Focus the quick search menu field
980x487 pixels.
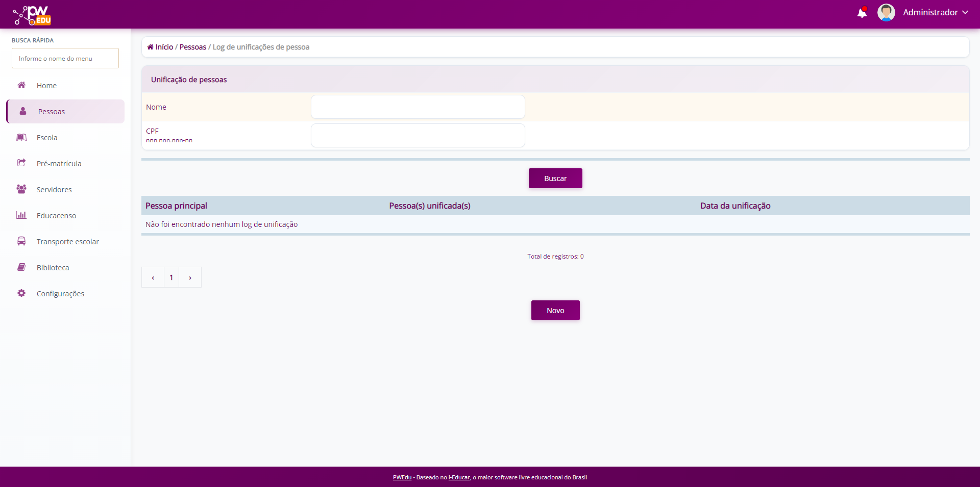point(65,58)
